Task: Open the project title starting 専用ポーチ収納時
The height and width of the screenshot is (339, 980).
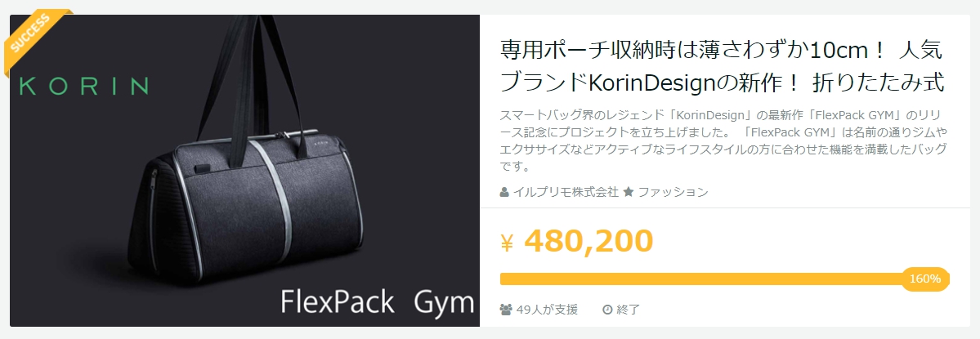Action: coord(723,66)
